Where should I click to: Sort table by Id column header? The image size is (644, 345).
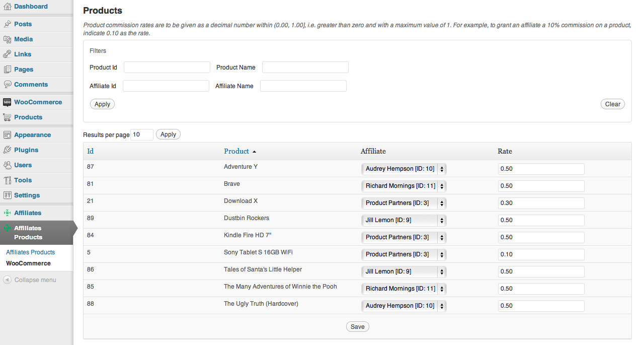[90, 151]
